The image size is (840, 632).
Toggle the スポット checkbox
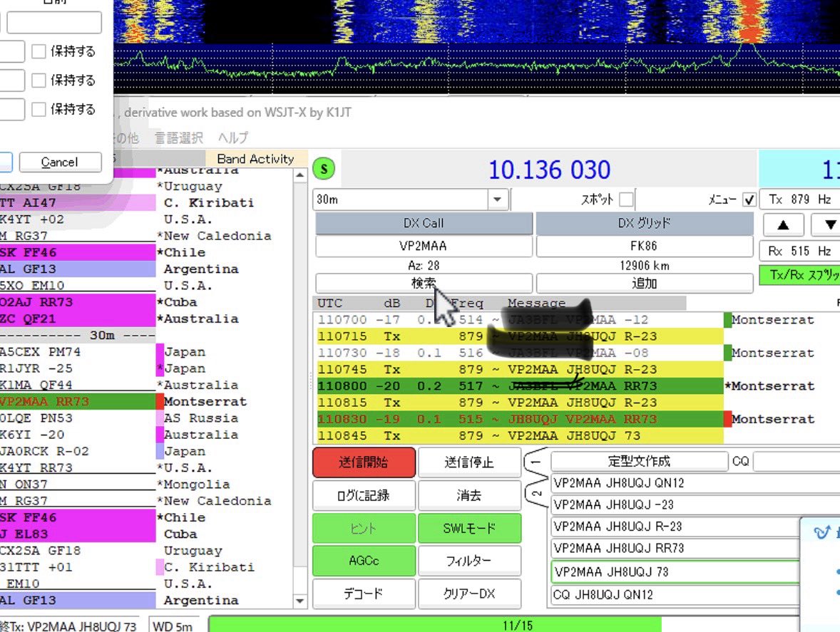(625, 200)
